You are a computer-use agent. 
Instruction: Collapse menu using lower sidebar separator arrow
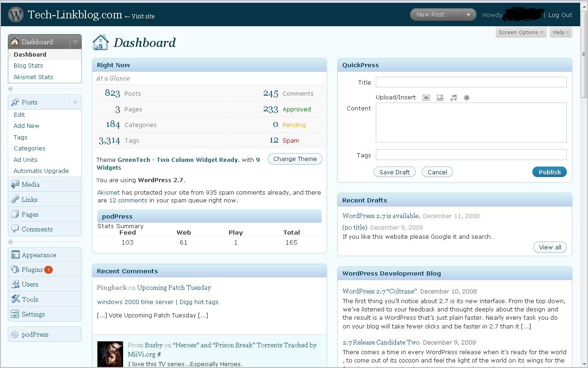[x=11, y=241]
